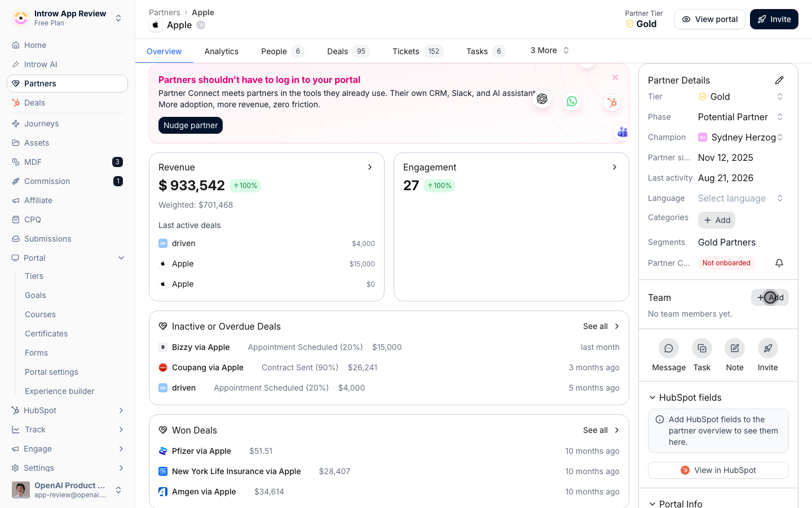Open Introw AI in the sidebar
This screenshot has width=812, height=508.
(x=67, y=64)
